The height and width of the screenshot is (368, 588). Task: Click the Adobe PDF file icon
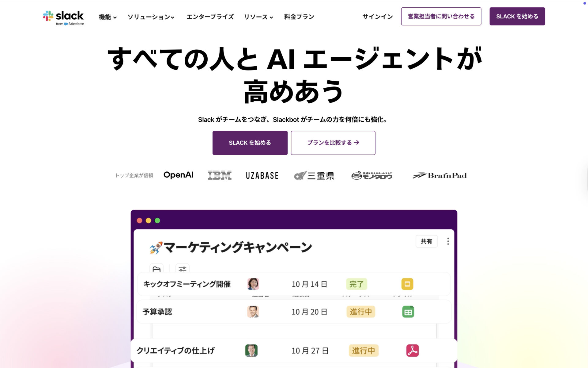(413, 351)
